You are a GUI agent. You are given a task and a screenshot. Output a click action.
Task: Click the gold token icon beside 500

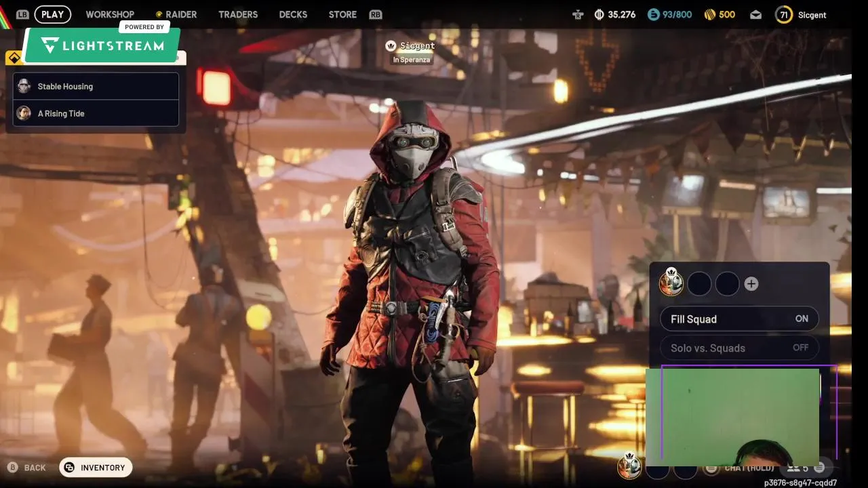pos(709,14)
